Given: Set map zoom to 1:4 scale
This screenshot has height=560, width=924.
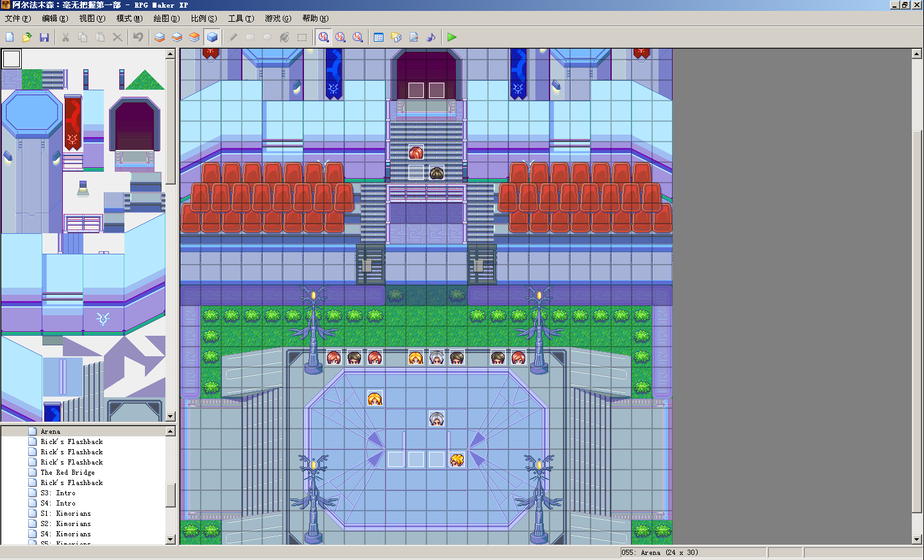Looking at the screenshot, I should 358,37.
